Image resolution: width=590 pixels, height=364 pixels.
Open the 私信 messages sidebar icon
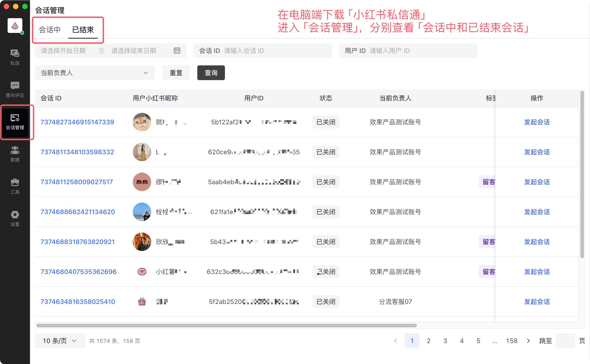click(x=15, y=57)
